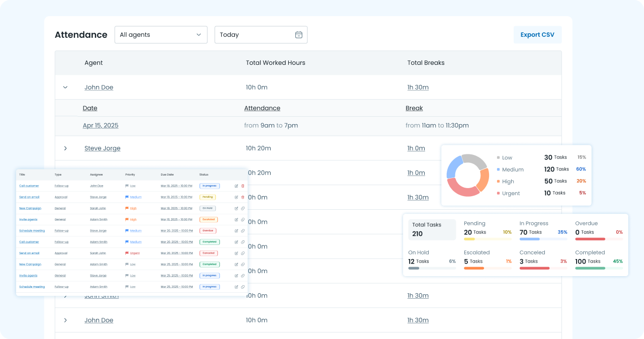Click the Export CSV button

[x=537, y=35]
